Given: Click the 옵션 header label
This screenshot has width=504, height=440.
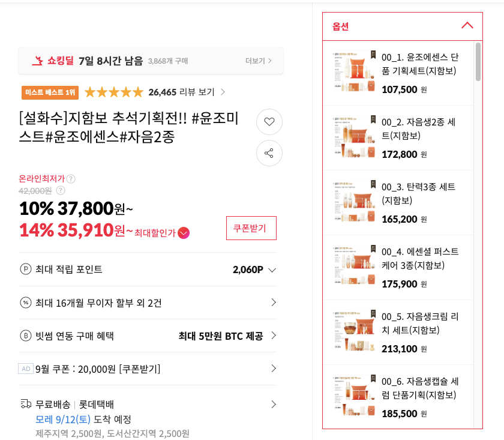Looking at the screenshot, I should tap(340, 26).
